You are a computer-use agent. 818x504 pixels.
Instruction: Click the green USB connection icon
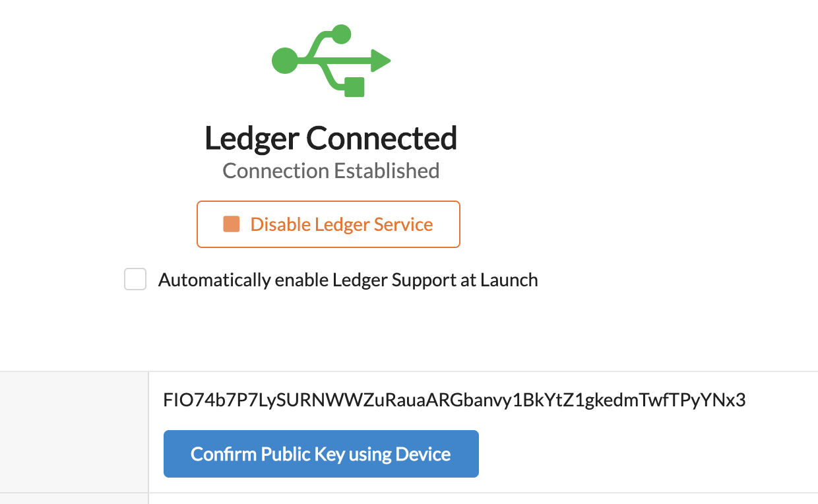tap(331, 61)
